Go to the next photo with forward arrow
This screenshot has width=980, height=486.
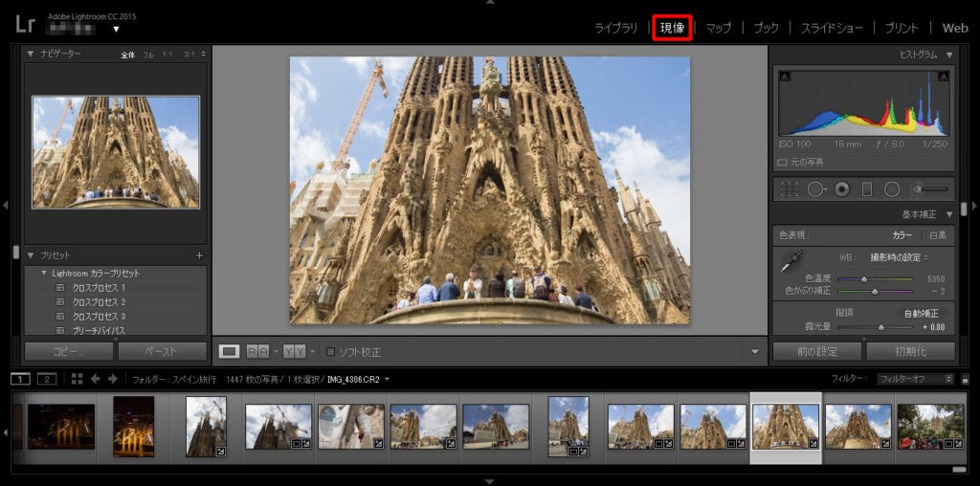pos(113,379)
